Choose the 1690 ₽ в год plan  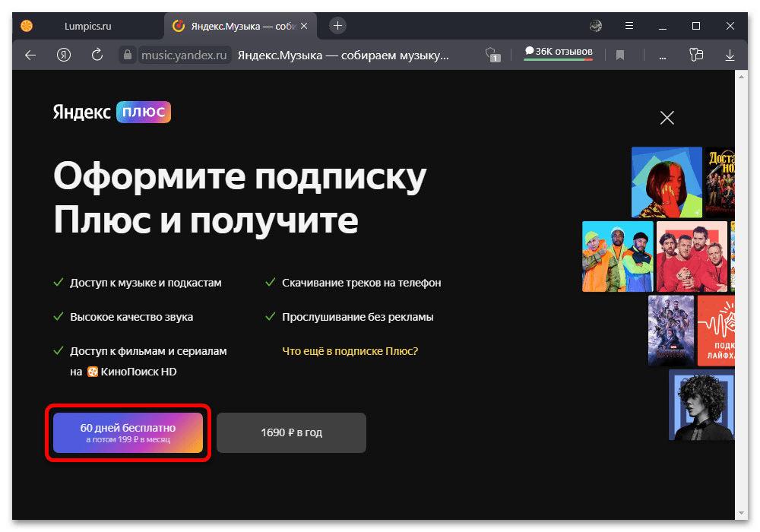[x=291, y=432]
